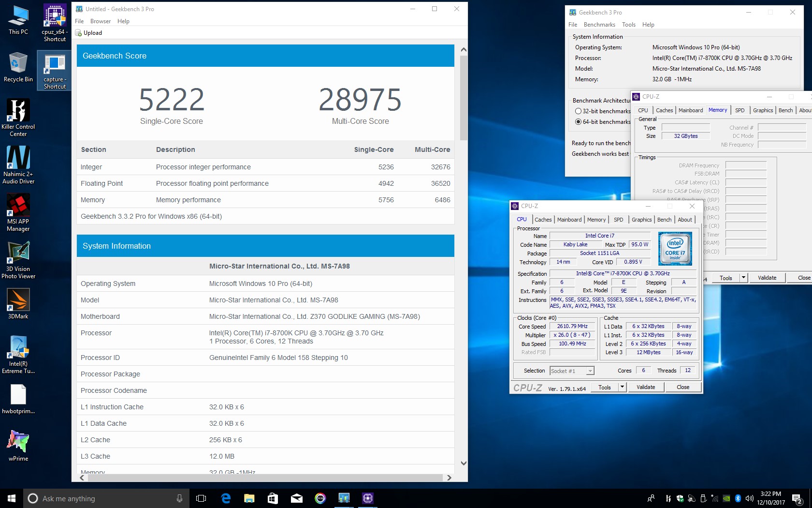
Task: Select CPU tab in back CPU-Z window
Action: click(x=643, y=110)
